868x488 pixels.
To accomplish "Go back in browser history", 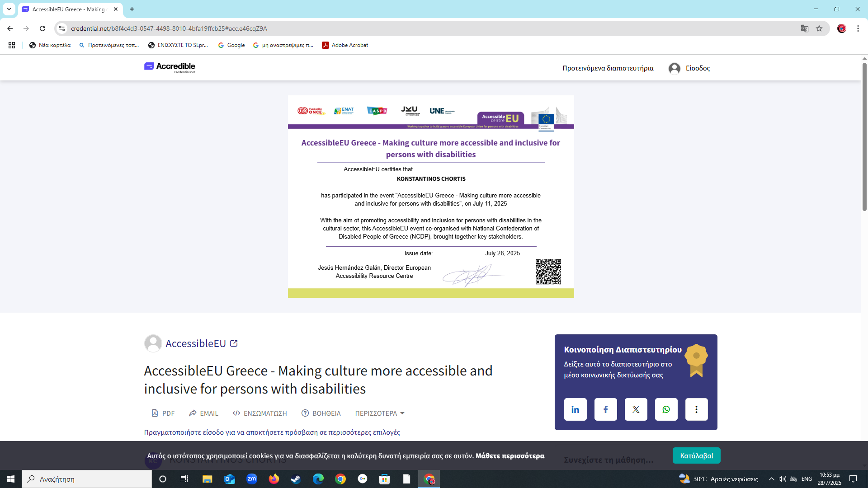I will (x=10, y=28).
